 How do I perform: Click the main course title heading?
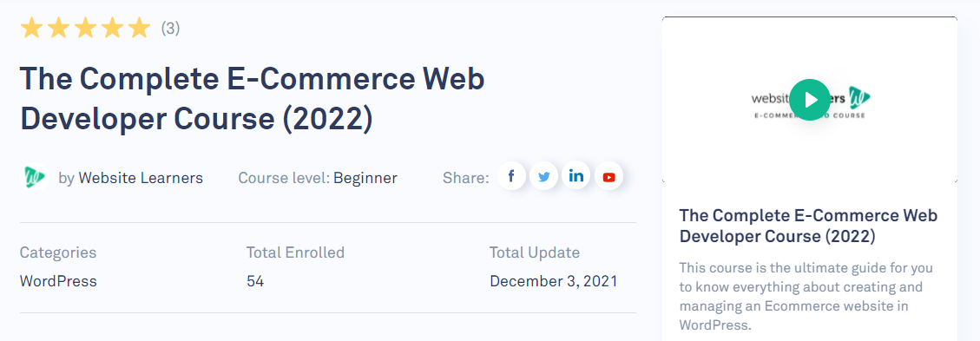pyautogui.click(x=253, y=99)
